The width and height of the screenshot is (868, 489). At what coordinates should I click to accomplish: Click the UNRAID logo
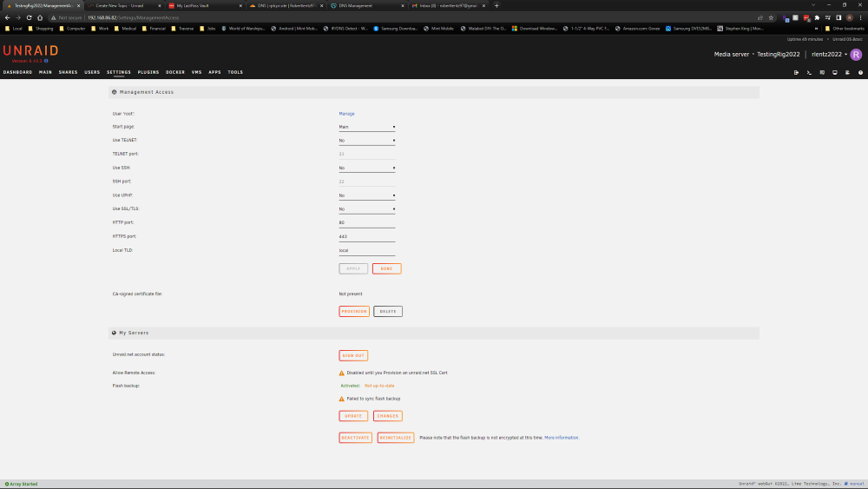click(x=30, y=50)
